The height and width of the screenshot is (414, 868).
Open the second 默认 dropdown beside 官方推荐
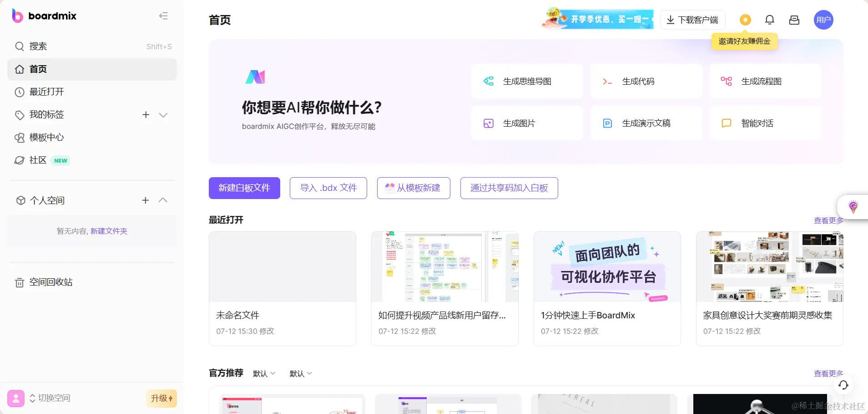tap(301, 373)
